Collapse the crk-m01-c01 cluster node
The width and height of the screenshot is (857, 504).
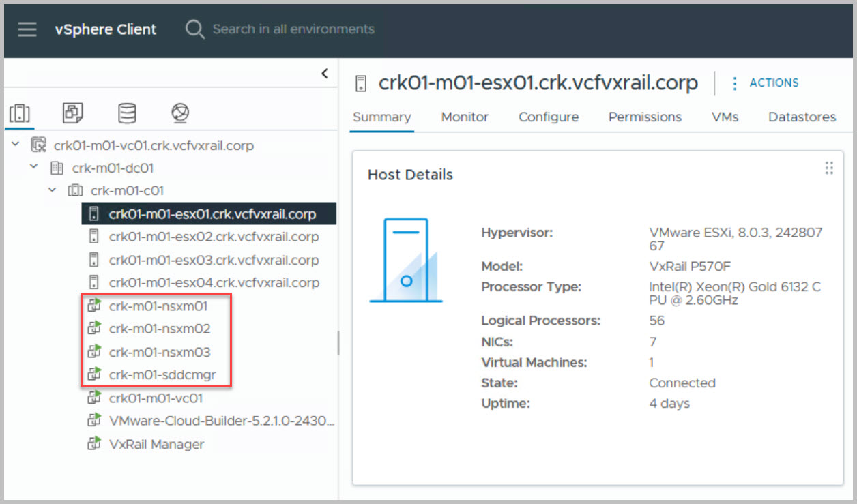point(52,190)
